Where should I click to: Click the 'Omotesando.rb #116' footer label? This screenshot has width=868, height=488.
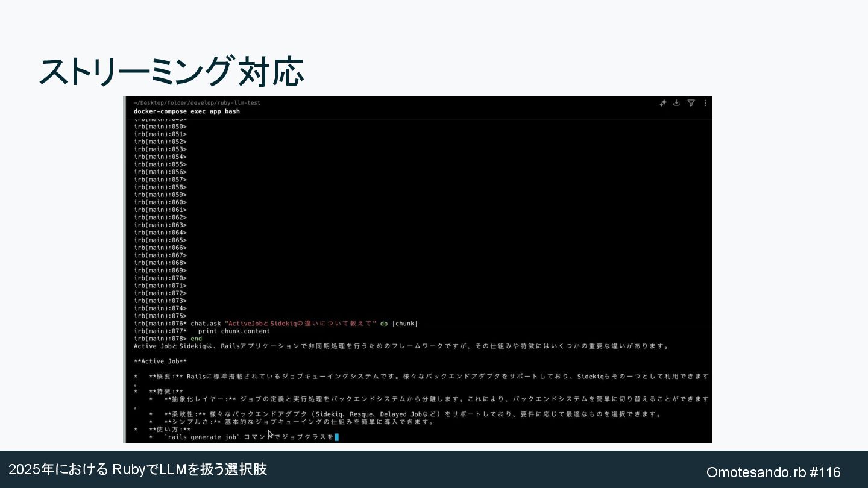click(x=773, y=472)
